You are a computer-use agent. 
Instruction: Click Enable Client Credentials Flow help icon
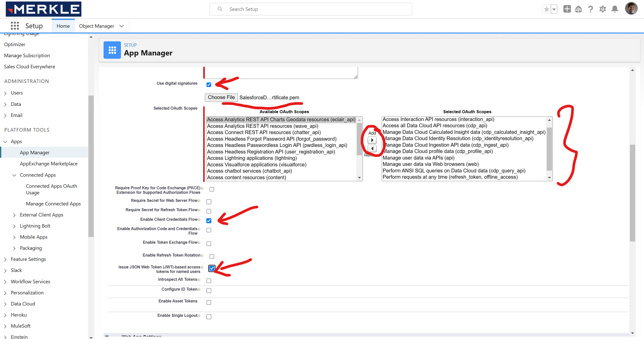199,220
